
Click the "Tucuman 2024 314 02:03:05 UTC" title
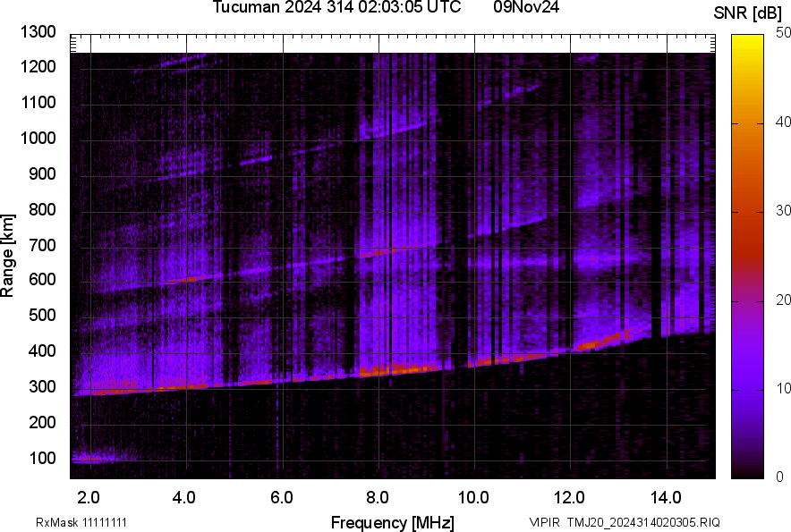click(336, 8)
